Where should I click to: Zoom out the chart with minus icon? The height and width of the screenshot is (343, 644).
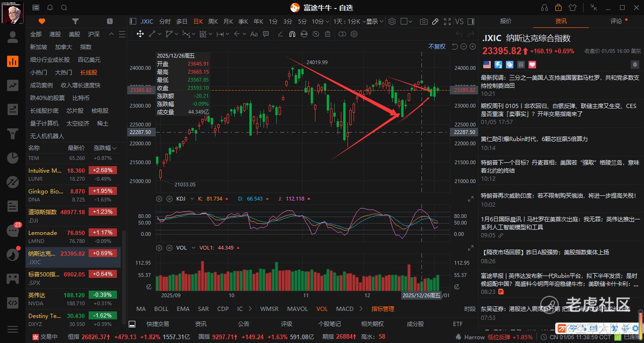pyautogui.click(x=463, y=46)
